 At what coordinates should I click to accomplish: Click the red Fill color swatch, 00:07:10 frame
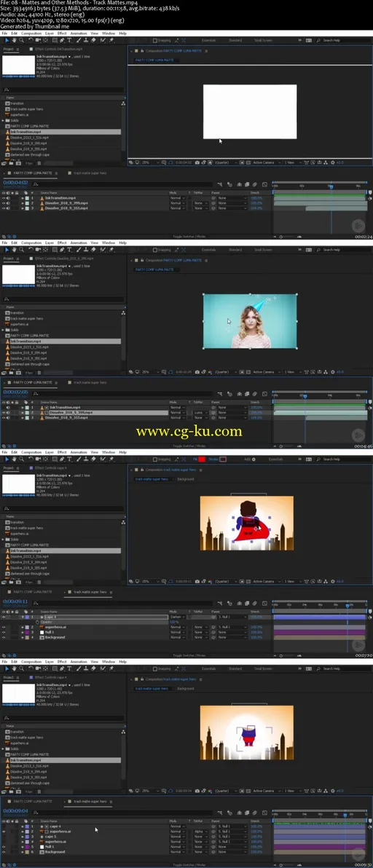point(202,459)
